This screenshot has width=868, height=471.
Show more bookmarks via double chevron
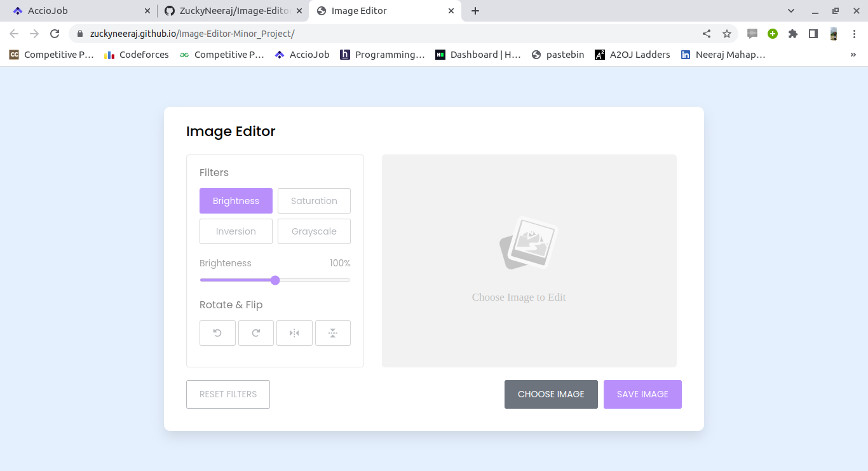tap(853, 55)
